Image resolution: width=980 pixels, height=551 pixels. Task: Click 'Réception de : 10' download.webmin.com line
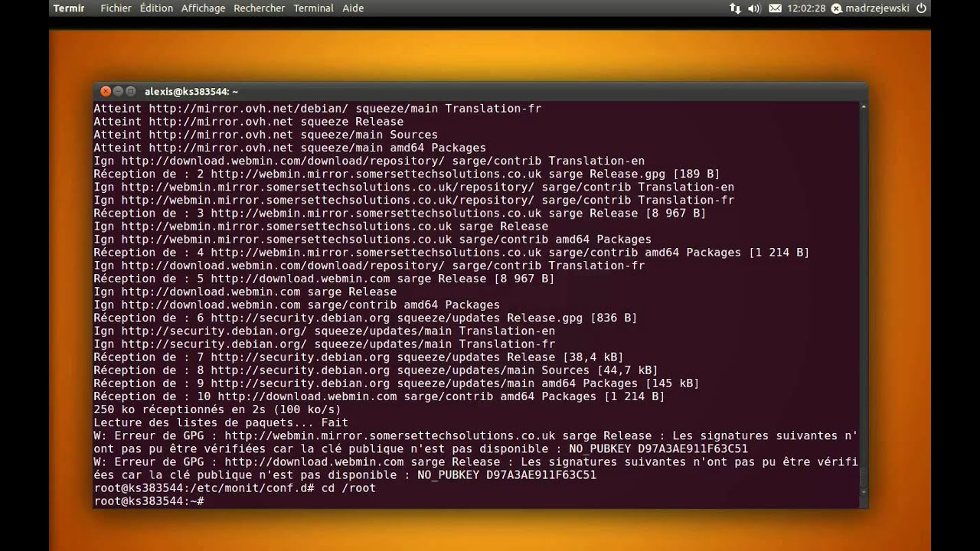379,396
